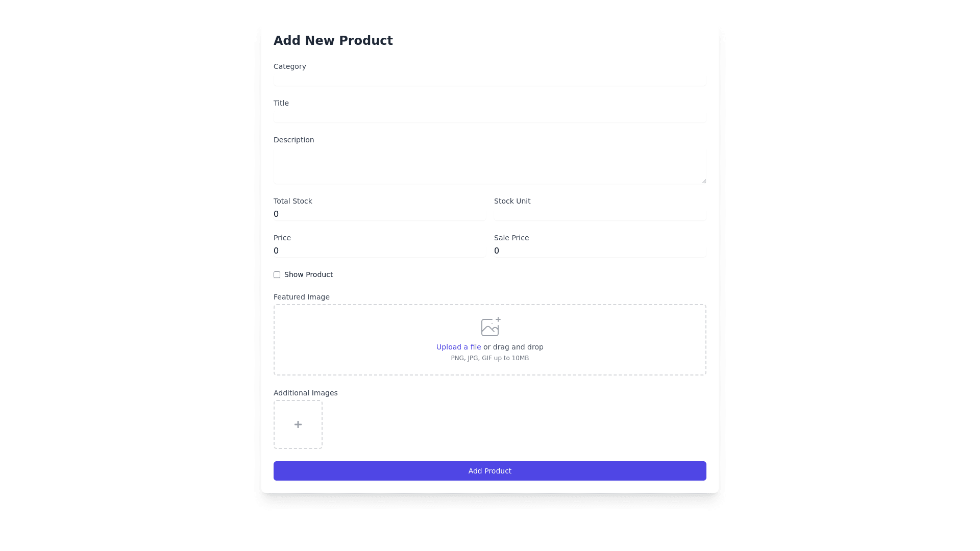Click the Description field label
The width and height of the screenshot is (980, 551).
293,140
